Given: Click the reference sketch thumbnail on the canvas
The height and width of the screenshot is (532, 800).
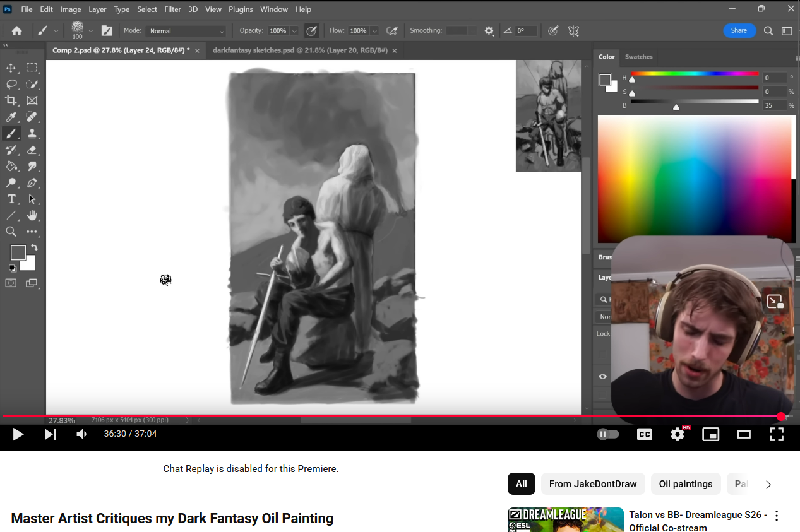Looking at the screenshot, I should click(548, 116).
